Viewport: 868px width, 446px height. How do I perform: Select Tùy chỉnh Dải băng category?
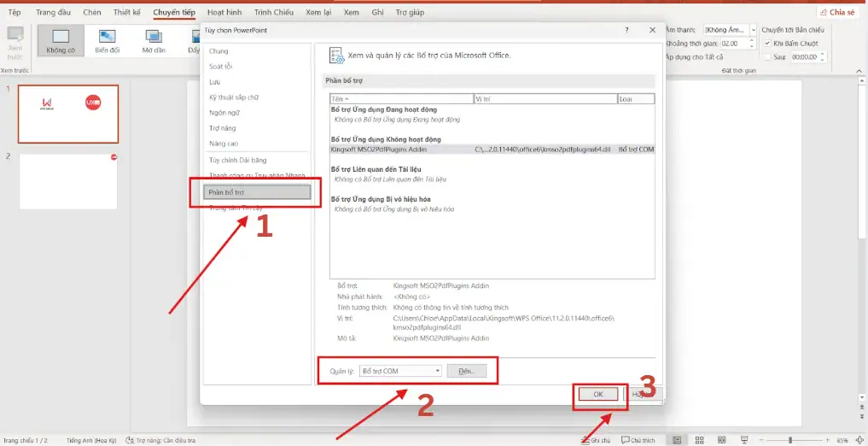(237, 160)
